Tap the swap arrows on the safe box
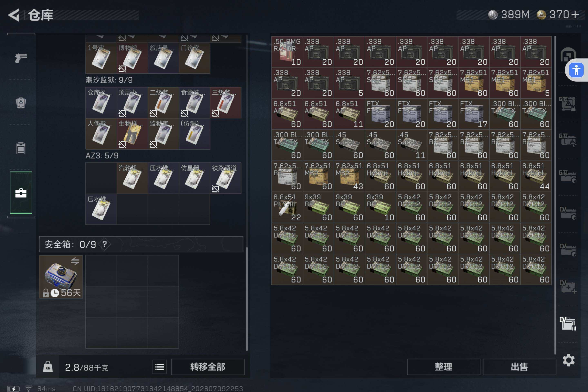Viewport: 588px width, 392px height. [x=75, y=261]
